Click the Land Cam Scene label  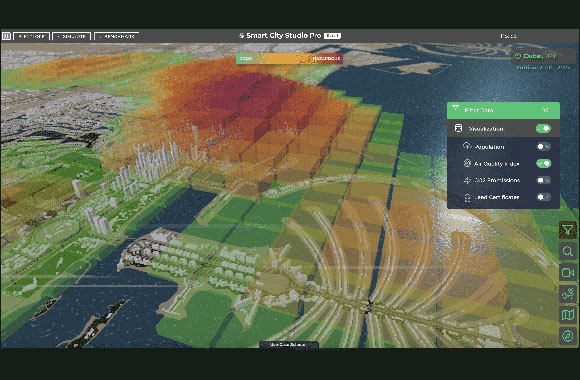[497, 197]
